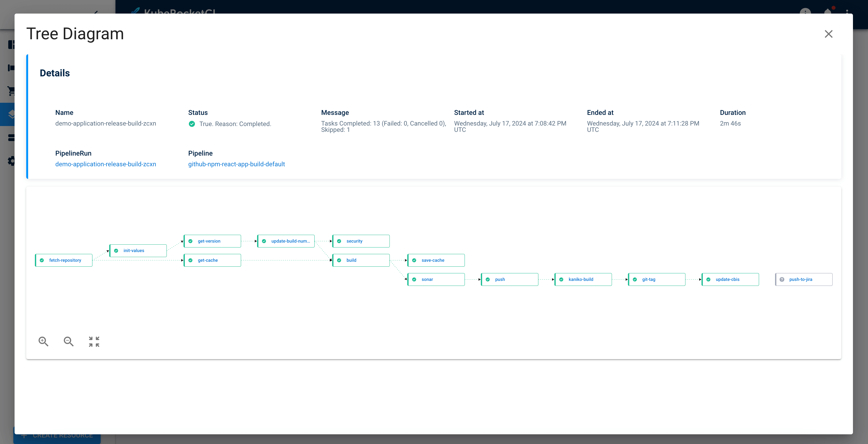The width and height of the screenshot is (868, 444).
Task: Zoom out of the tree diagram
Action: [69, 341]
